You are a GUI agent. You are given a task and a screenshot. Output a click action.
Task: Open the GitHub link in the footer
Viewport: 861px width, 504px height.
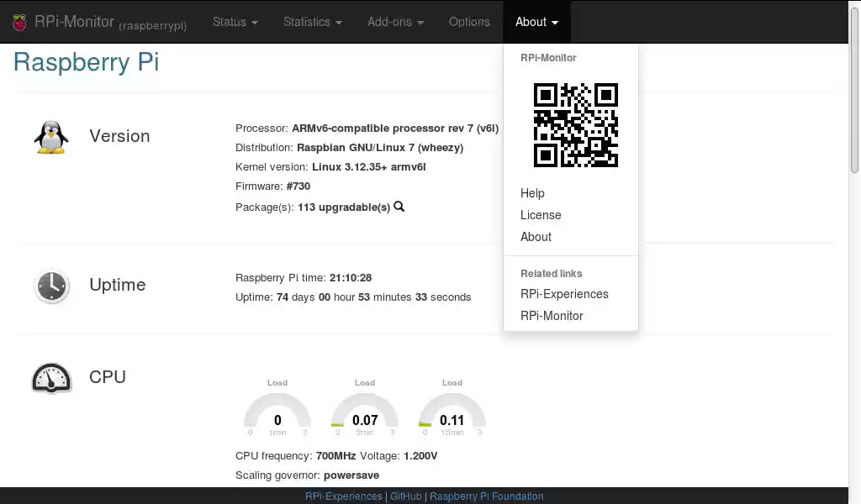405,496
